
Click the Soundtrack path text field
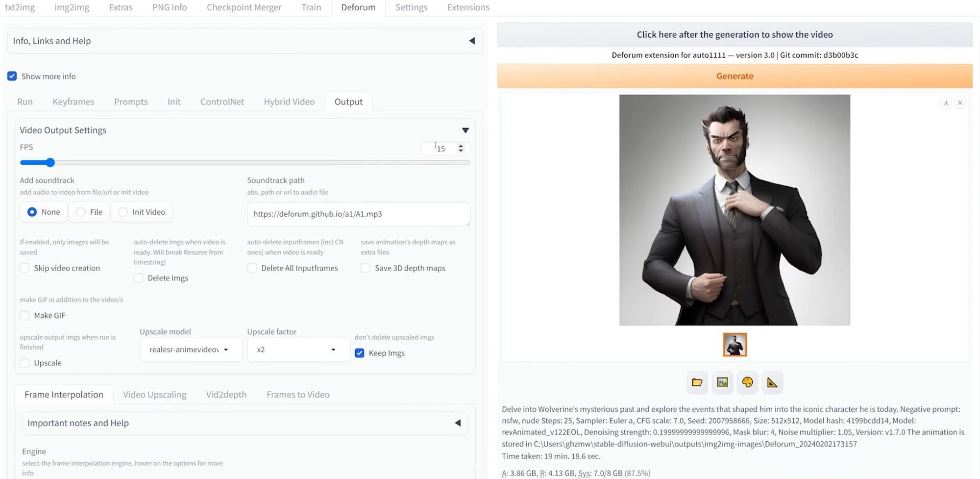click(358, 214)
